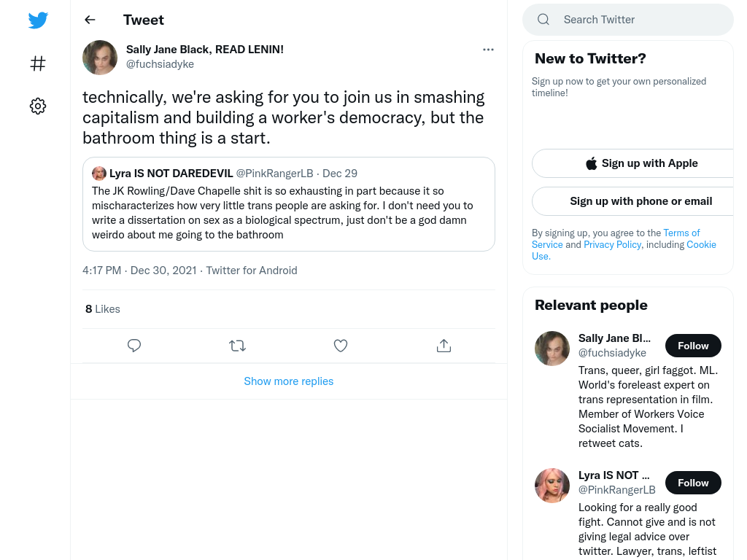This screenshot has height=560, width=747.
Task: Go back using the arrow icon
Action: tap(90, 20)
